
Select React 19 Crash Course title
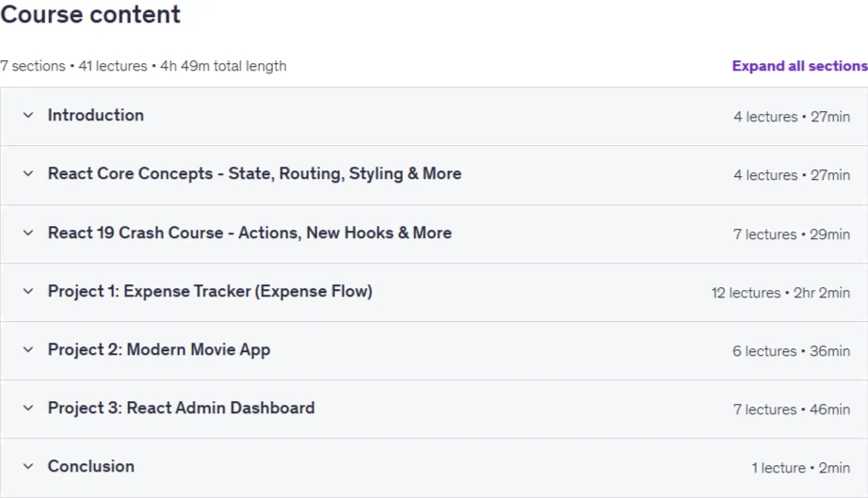click(249, 233)
